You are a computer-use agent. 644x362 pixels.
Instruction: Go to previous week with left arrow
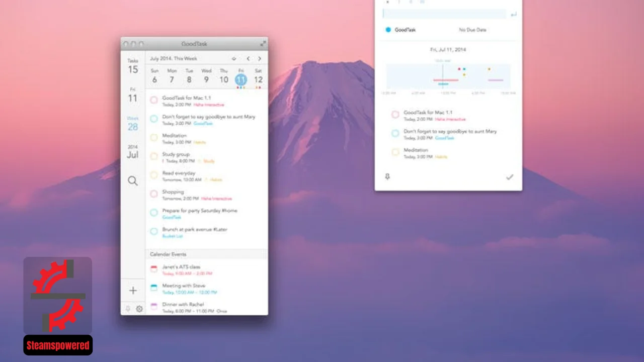point(248,59)
